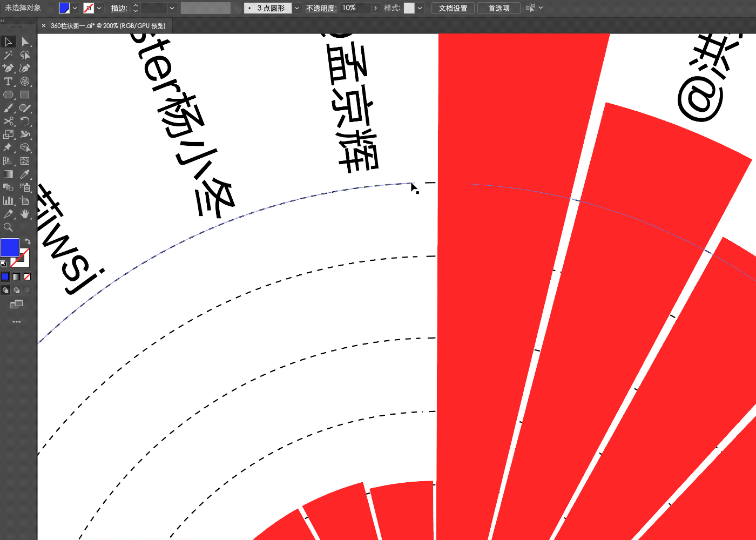Select the Magic Wand tool

coord(8,55)
